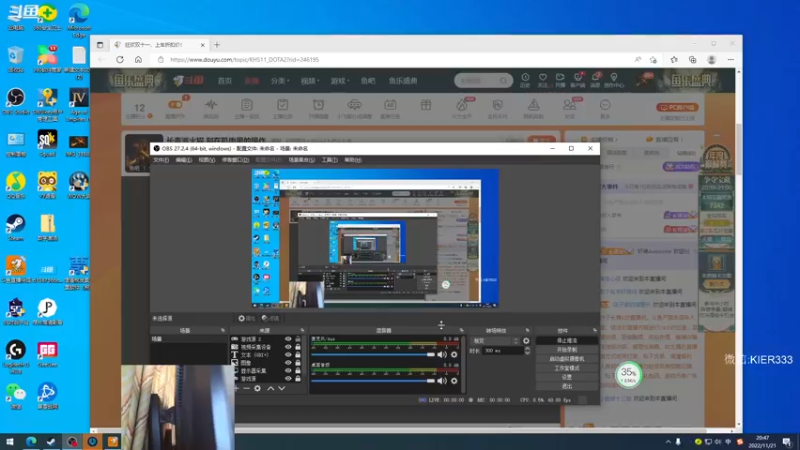Toggle lock of 文本 (GDI+) source

pyautogui.click(x=298, y=355)
